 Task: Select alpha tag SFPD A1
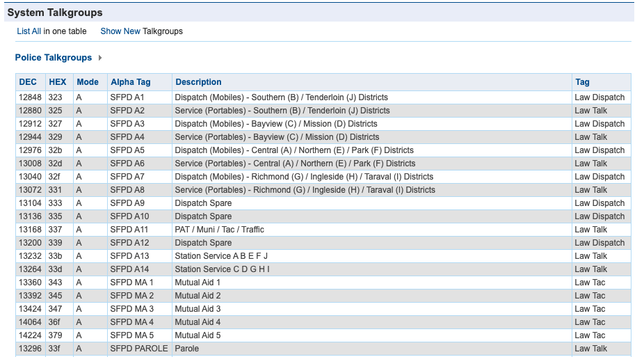127,97
